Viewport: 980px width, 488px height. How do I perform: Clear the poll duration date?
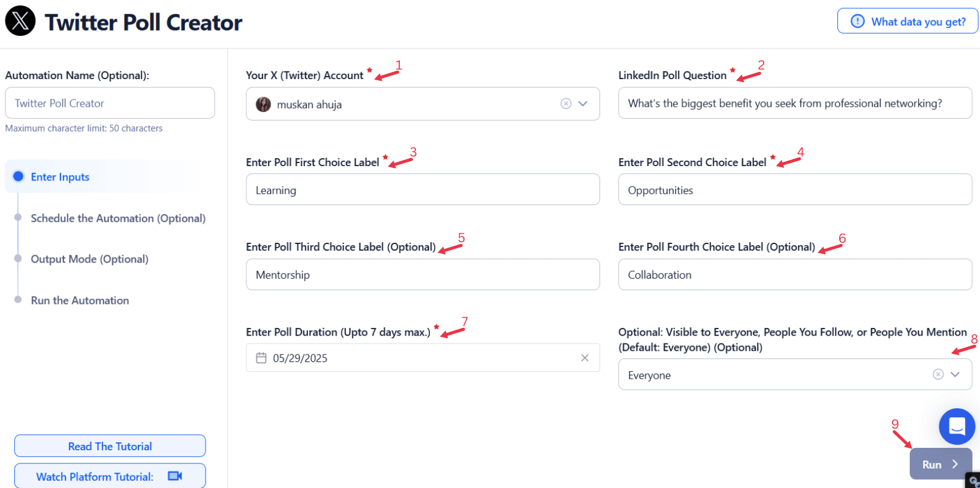(x=585, y=358)
